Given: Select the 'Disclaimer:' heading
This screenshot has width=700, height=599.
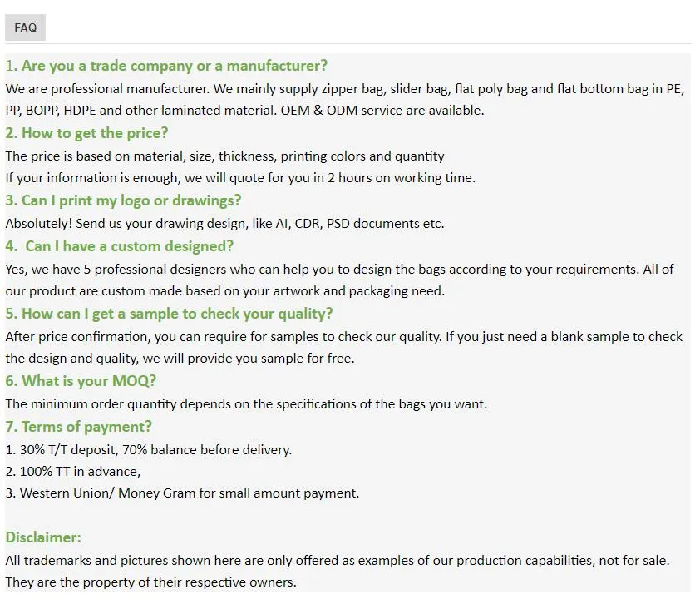Looking at the screenshot, I should click(x=43, y=537).
